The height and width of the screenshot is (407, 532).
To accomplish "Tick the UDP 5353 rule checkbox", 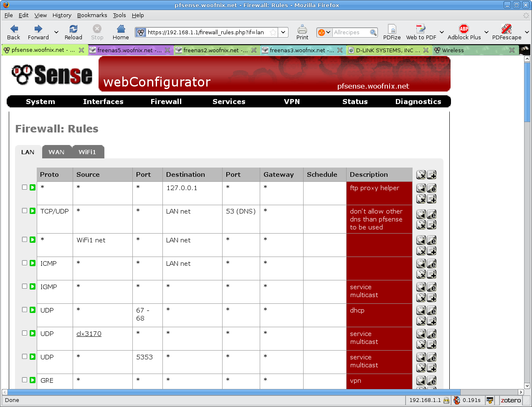I will [x=25, y=356].
